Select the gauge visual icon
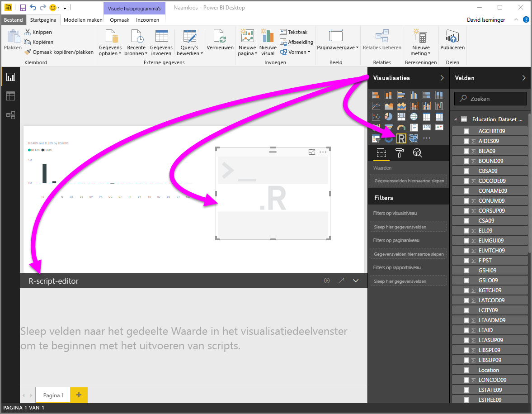 [x=401, y=128]
